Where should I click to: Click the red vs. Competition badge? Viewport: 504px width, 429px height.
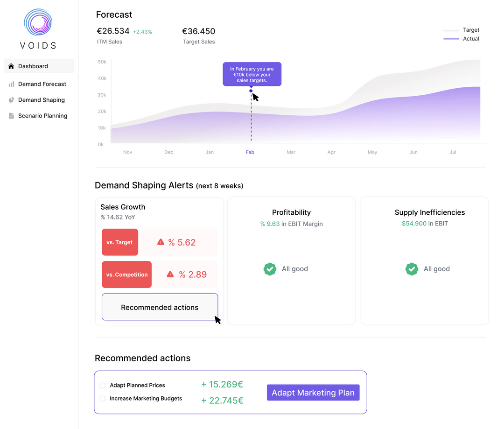[126, 274]
